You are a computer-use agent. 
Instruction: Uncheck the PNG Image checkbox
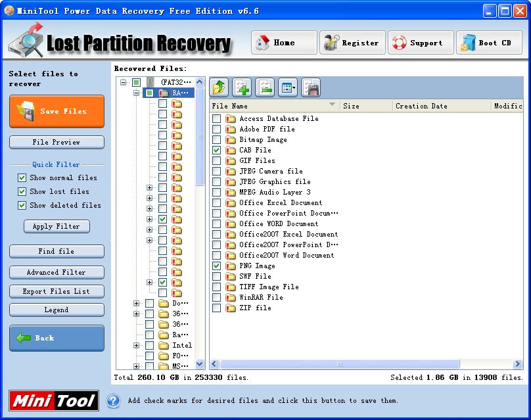[x=216, y=266]
